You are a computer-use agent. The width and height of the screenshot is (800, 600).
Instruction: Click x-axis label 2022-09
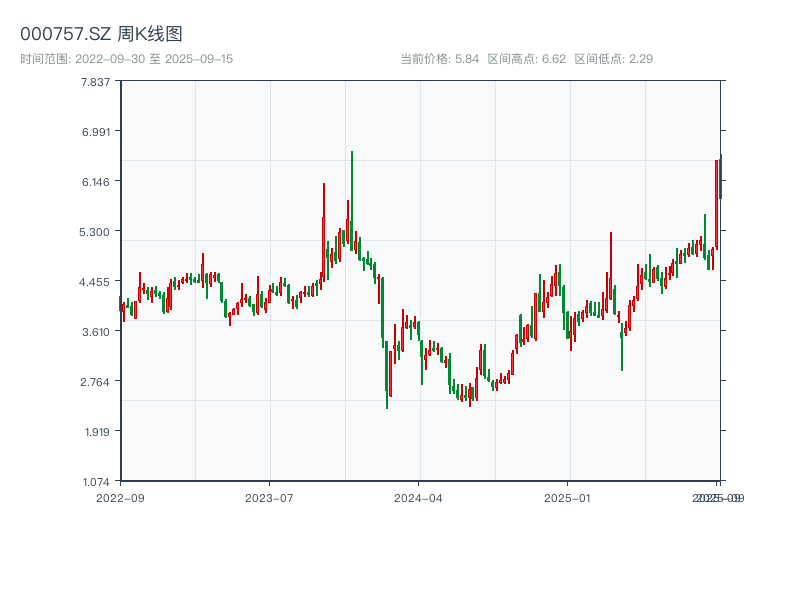tap(120, 498)
